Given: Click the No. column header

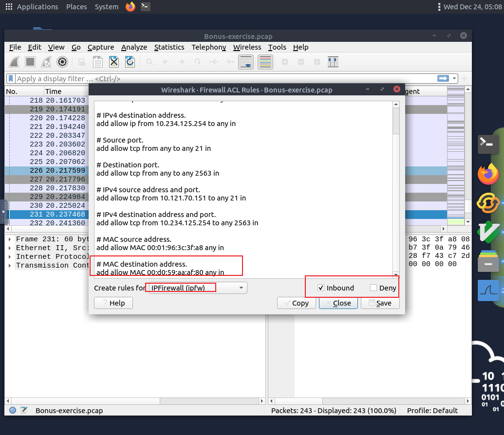Looking at the screenshot, I should click(24, 91).
